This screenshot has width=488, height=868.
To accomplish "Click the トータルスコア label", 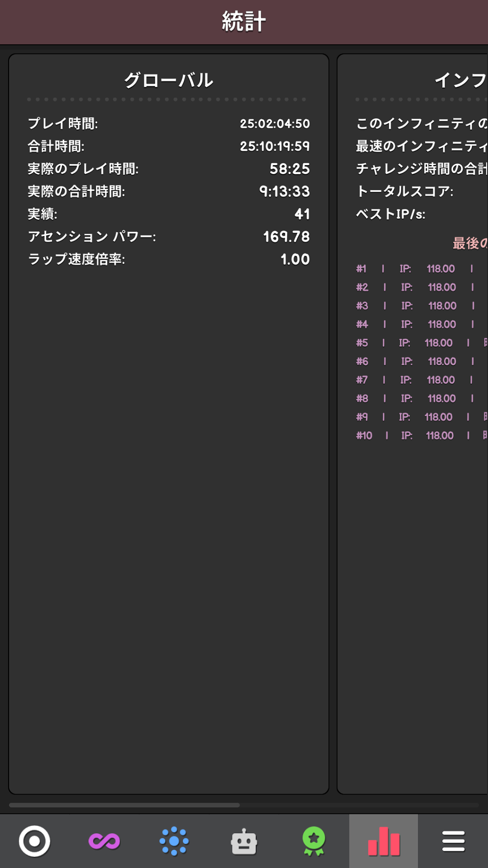I will point(405,191).
